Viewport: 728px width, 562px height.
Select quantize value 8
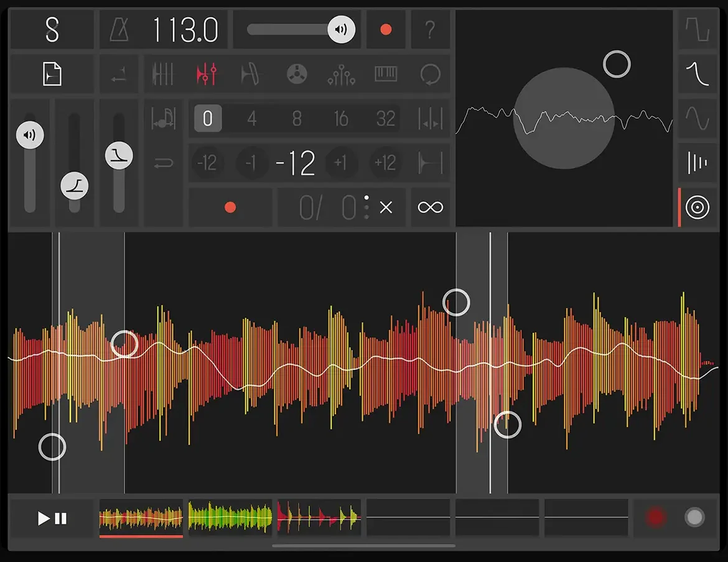[297, 119]
